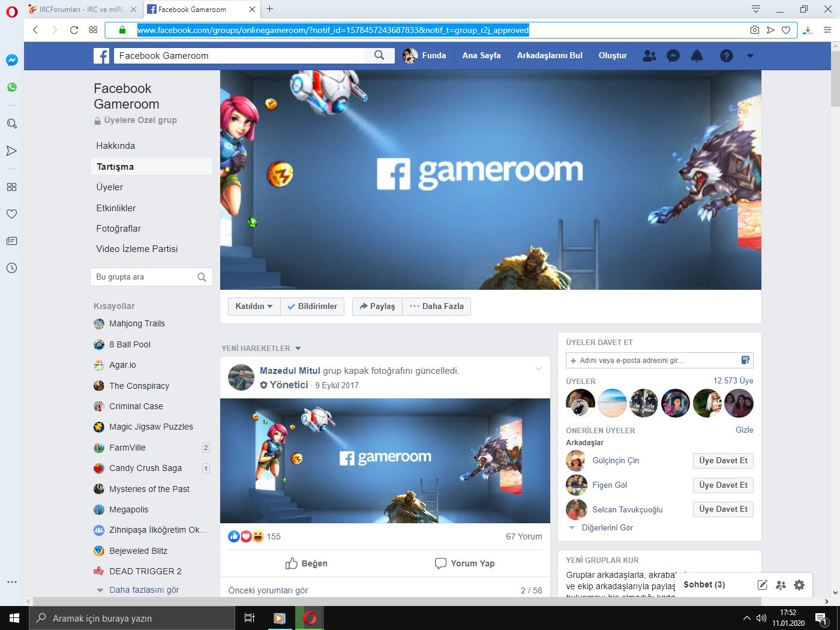Click Önceki yorumları gör link
The height and width of the screenshot is (630, 840).
(268, 590)
